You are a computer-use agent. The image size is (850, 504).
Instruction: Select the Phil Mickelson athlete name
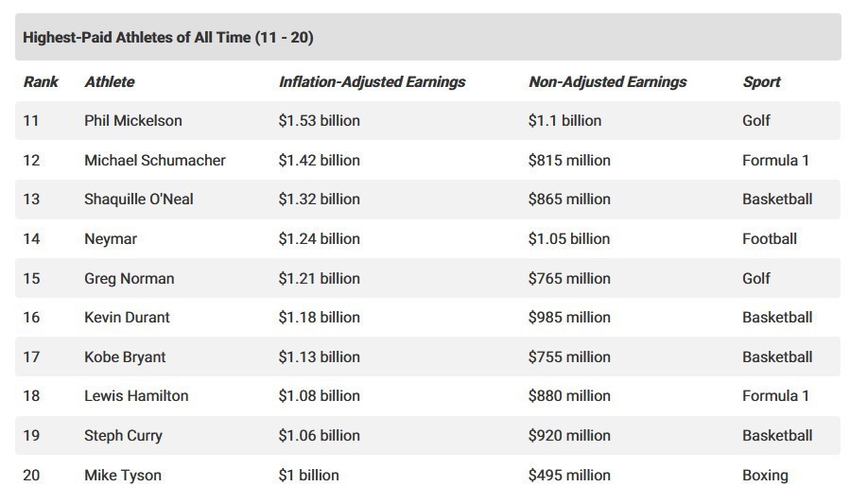pyautogui.click(x=133, y=121)
